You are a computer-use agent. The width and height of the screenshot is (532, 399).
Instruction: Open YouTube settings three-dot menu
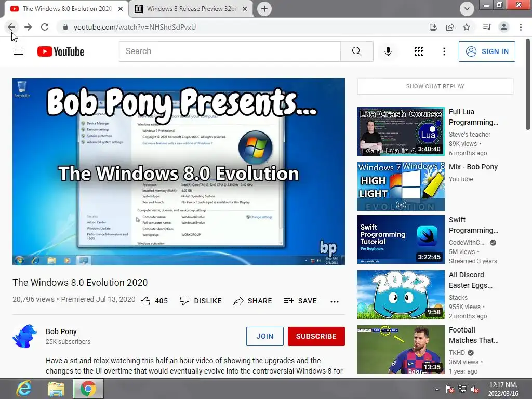tap(444, 51)
